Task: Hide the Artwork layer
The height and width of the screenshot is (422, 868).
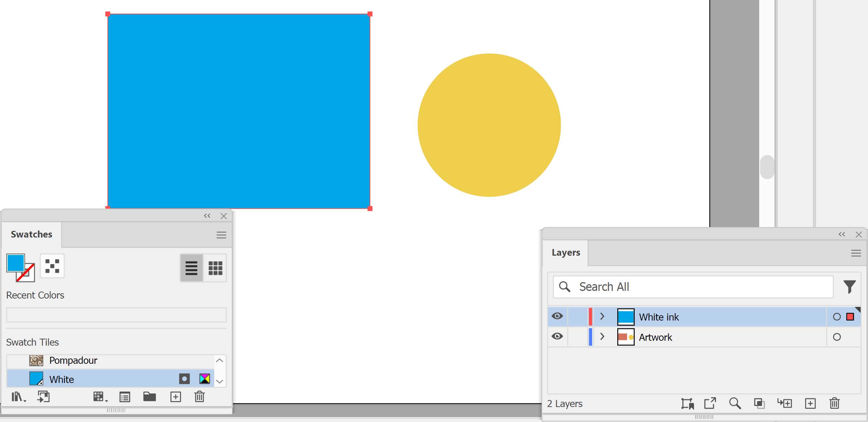Action: click(557, 337)
